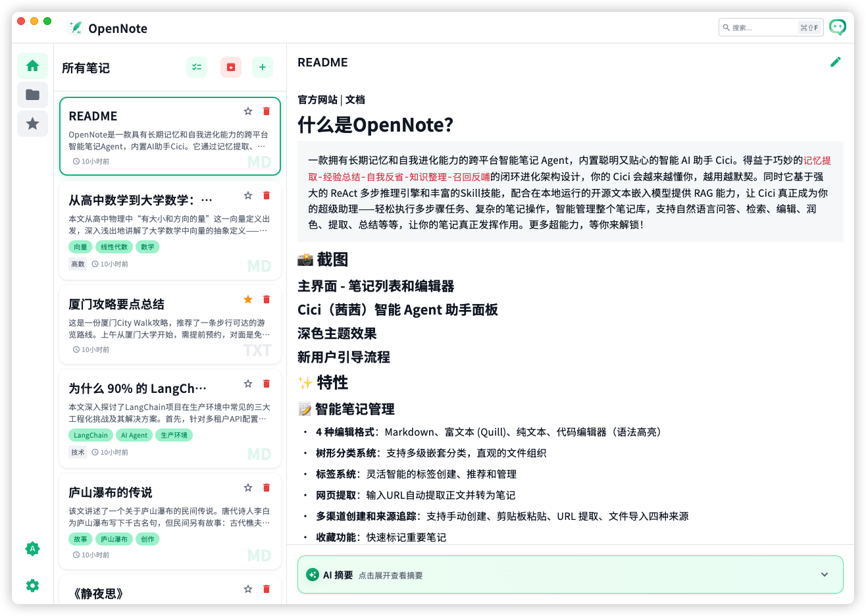Star the README note
Screen dimensions: 866x616
(x=248, y=111)
